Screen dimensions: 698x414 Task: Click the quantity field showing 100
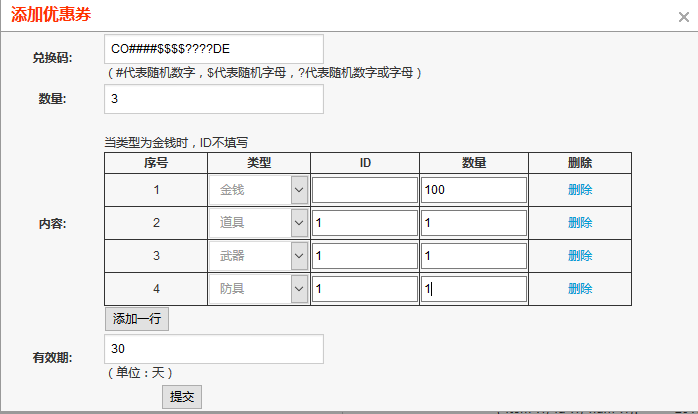474,190
